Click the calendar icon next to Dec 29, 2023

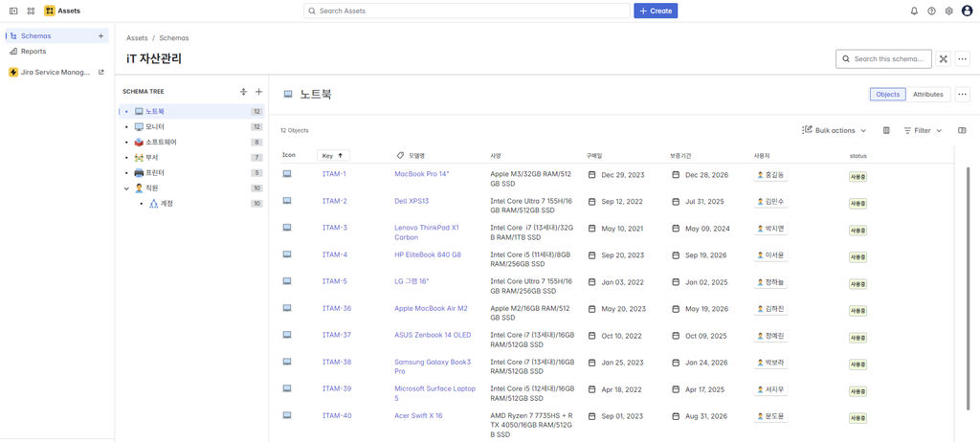click(591, 175)
